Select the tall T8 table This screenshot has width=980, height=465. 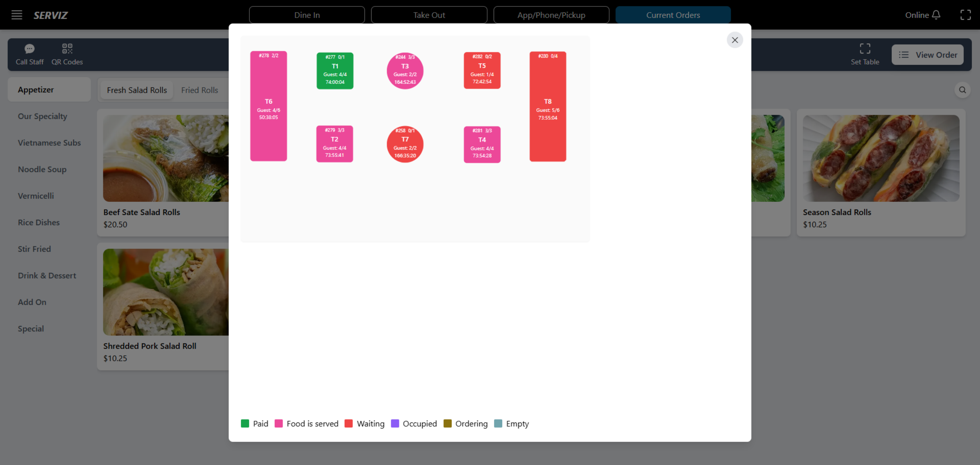(548, 106)
